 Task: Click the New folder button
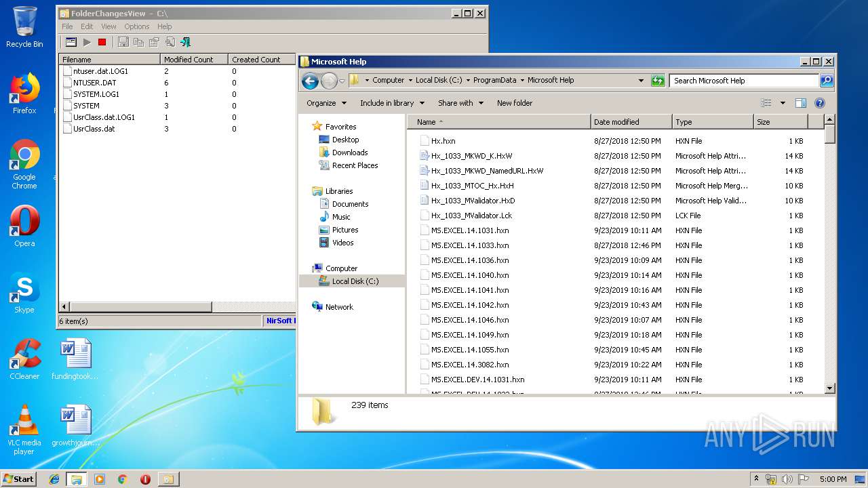[515, 103]
